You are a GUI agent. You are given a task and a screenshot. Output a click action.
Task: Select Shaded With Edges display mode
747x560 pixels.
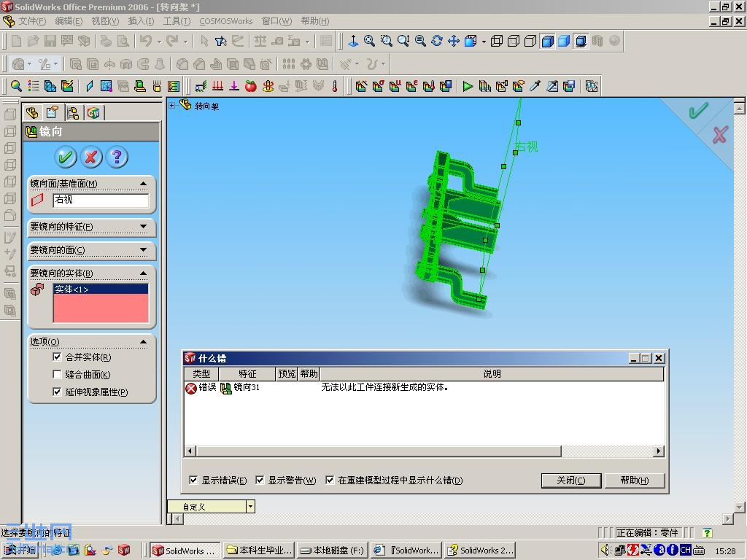(547, 41)
